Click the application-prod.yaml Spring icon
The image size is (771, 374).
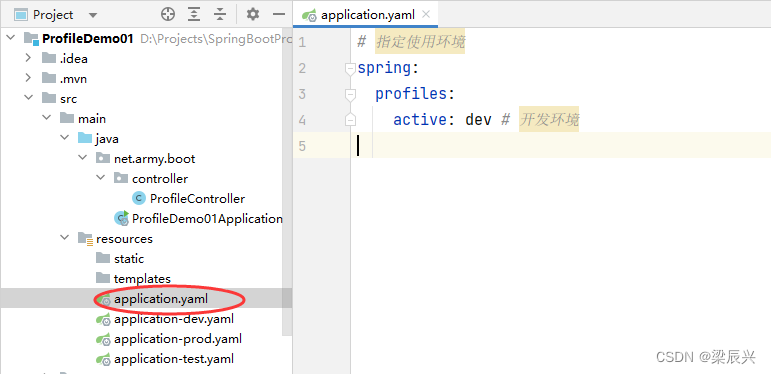click(103, 339)
